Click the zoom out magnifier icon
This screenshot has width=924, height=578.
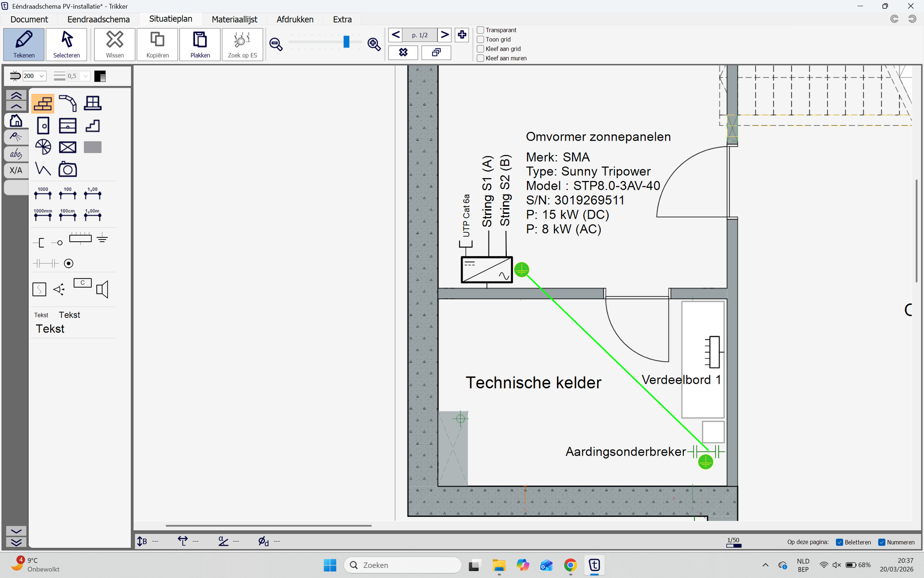(276, 44)
